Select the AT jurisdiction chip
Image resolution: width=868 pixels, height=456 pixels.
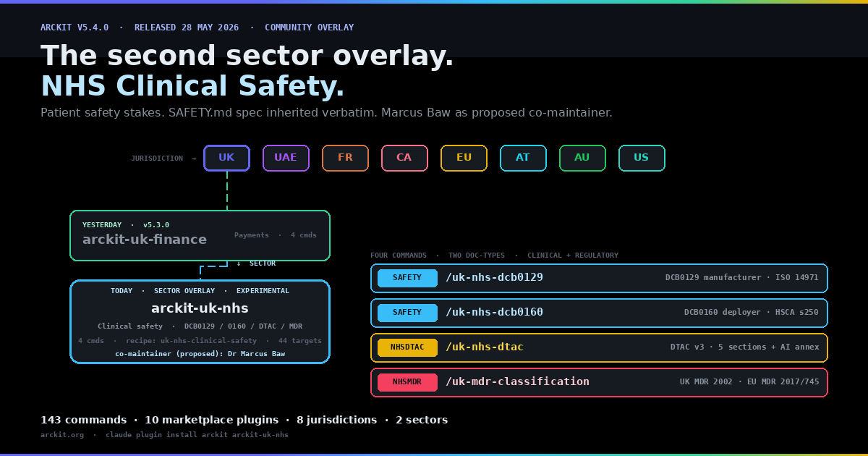coord(523,158)
